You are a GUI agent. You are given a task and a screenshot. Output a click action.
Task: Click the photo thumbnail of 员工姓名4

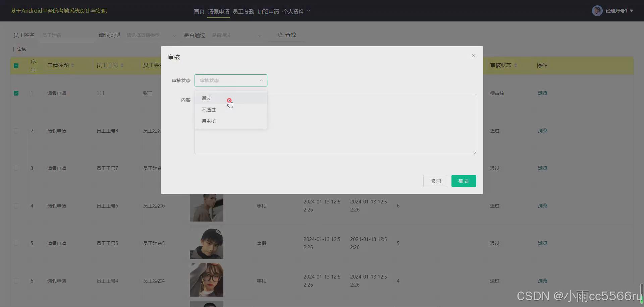[207, 280]
